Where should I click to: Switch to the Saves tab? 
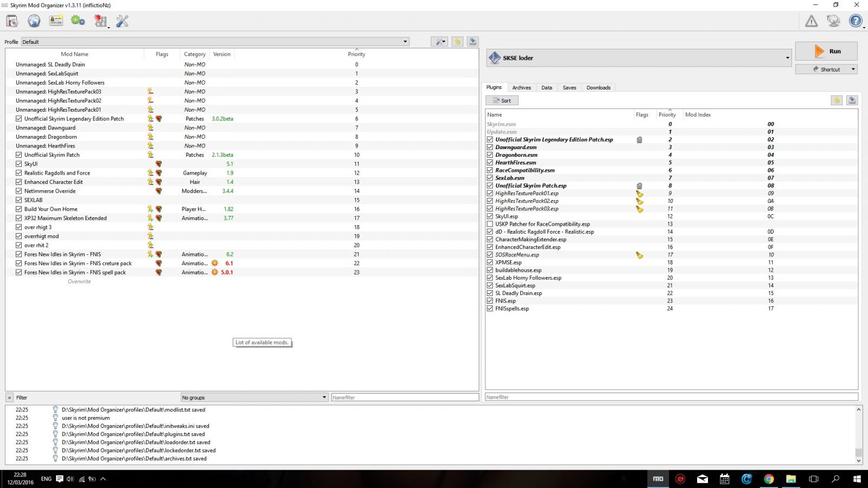point(570,87)
